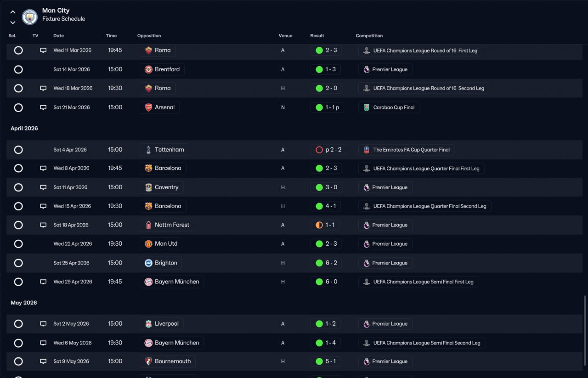The image size is (588, 378).
Task: Click the TV icon for Bayern München 29 Apr
Action: [43, 282]
